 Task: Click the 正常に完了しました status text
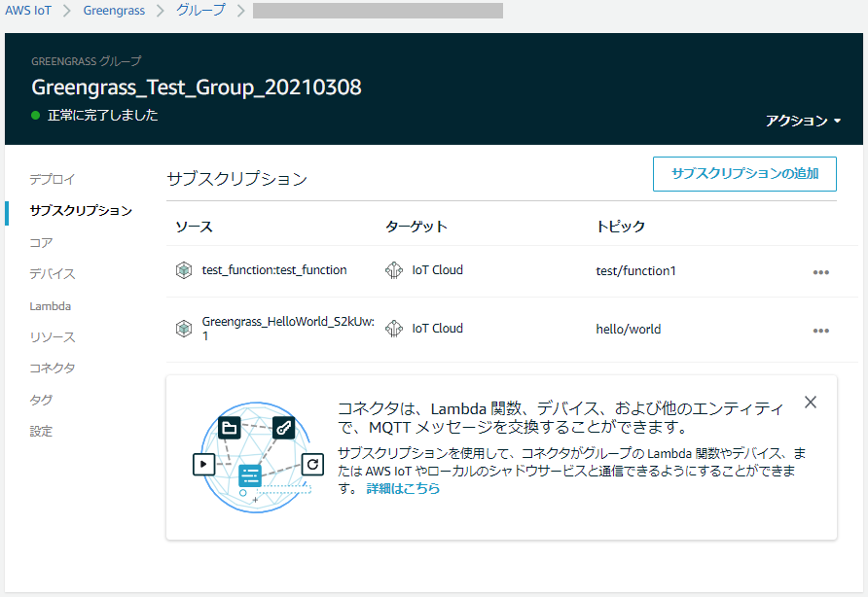click(x=103, y=115)
